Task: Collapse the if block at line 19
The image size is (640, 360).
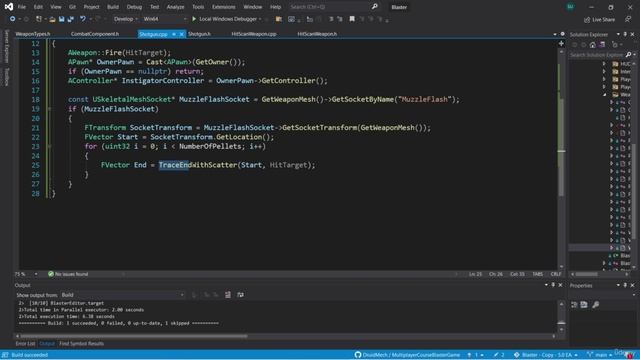Action: [49, 109]
